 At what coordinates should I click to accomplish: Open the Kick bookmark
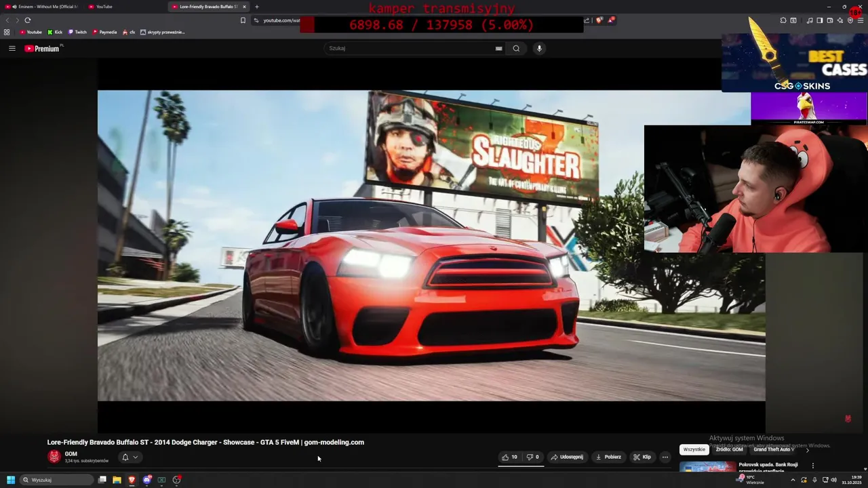(55, 32)
